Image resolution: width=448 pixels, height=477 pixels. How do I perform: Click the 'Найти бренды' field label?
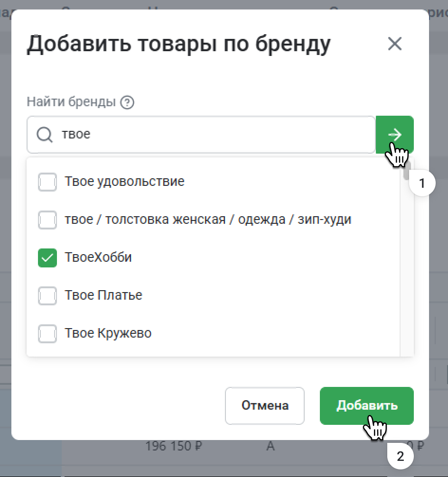71,102
